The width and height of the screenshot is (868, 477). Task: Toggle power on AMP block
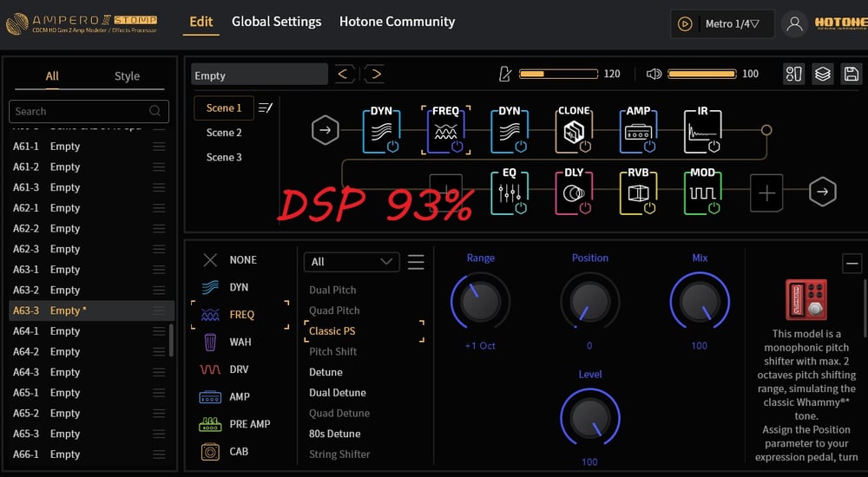649,146
